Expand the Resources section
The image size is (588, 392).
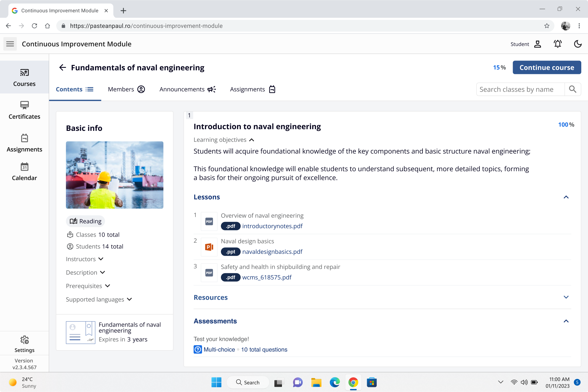(566, 297)
